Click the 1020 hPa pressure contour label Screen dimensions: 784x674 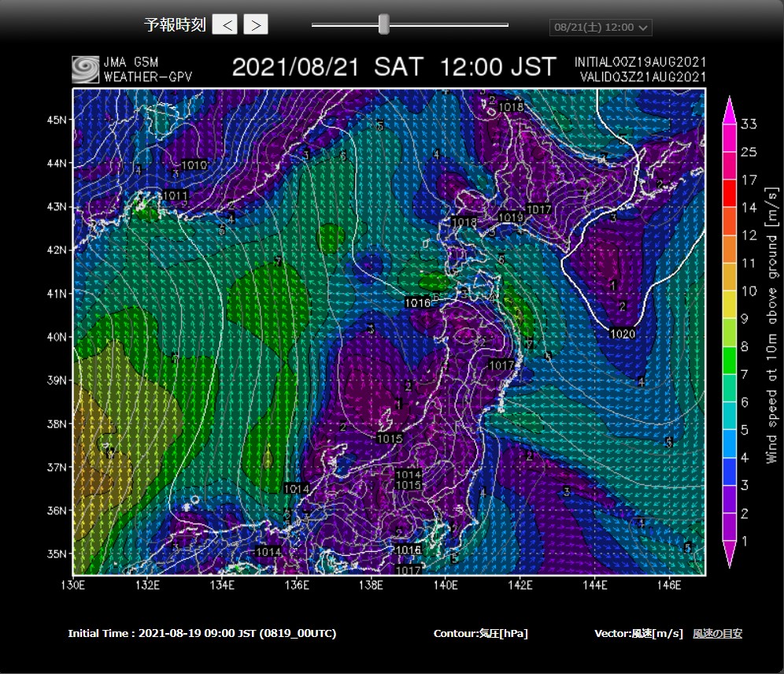[622, 334]
